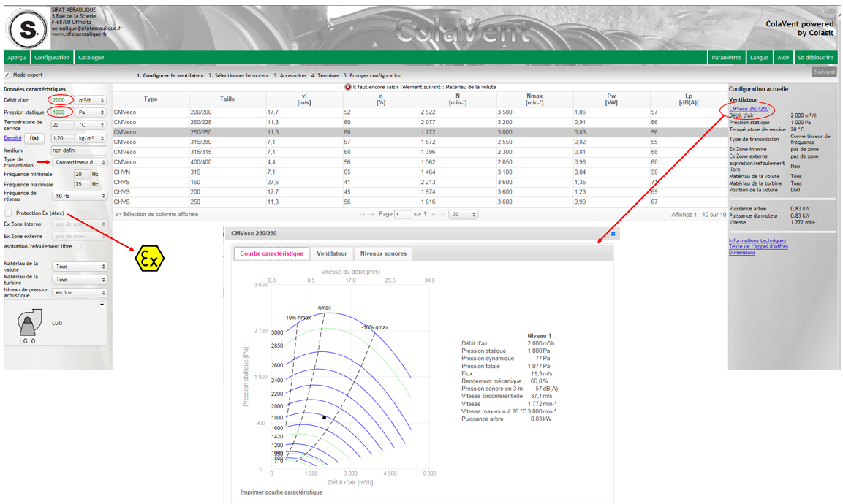Viewport: 843px width, 504px height.
Task: Open the Informations techniques link
Action: pyautogui.click(x=757, y=240)
